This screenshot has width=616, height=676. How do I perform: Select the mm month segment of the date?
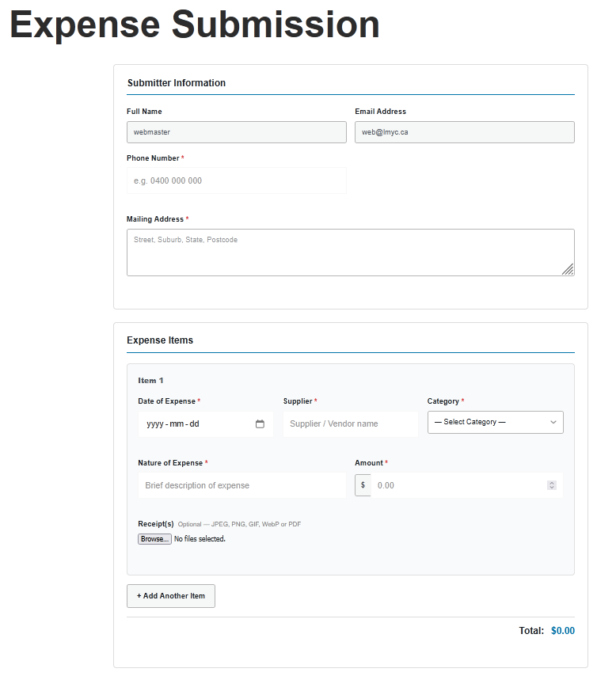click(176, 424)
